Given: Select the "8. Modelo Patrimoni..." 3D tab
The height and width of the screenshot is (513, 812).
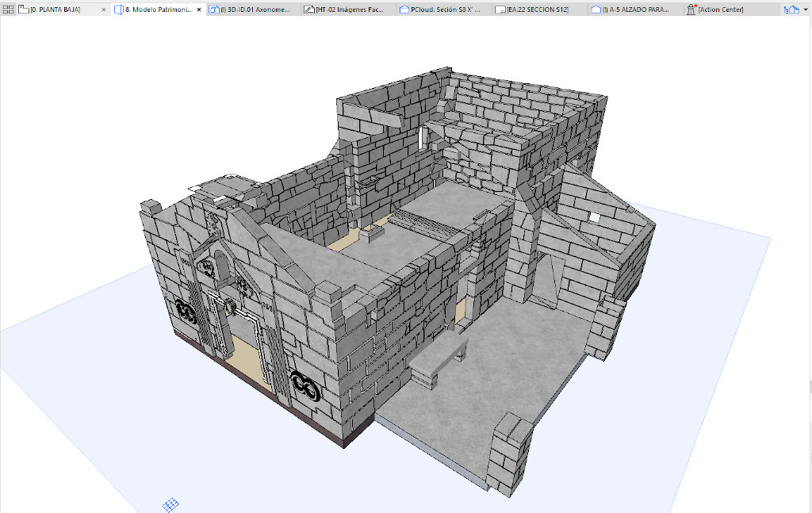Looking at the screenshot, I should (x=156, y=10).
